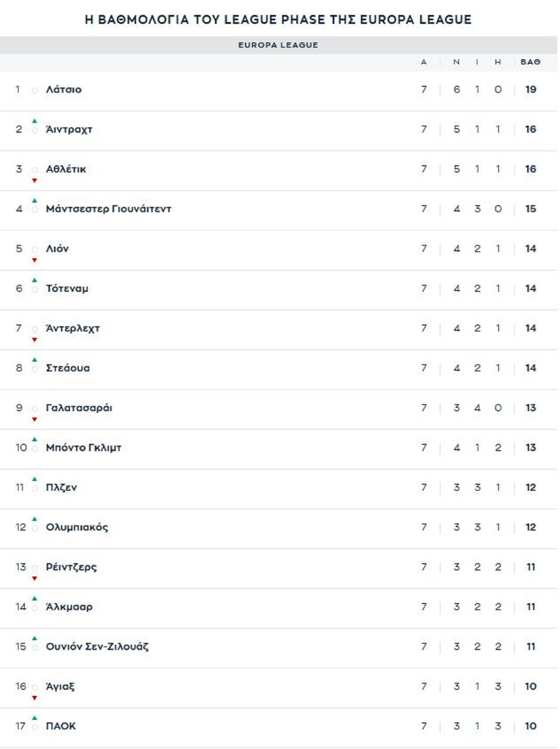Click the red down arrow beside Αθλέτικ
This screenshot has height=749, width=560.
coord(34,181)
